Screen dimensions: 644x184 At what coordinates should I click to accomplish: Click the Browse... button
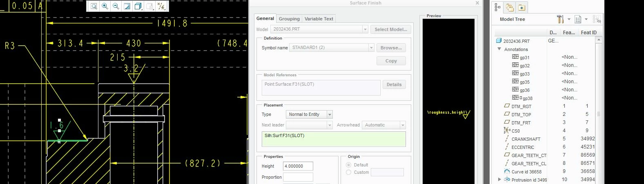click(391, 48)
